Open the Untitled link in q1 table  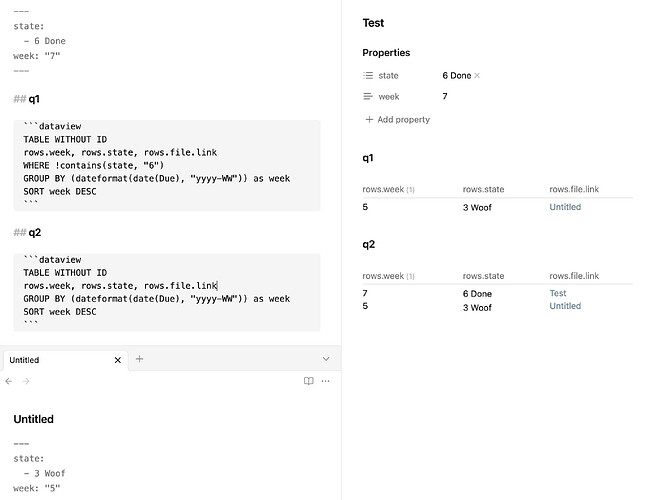[565, 207]
